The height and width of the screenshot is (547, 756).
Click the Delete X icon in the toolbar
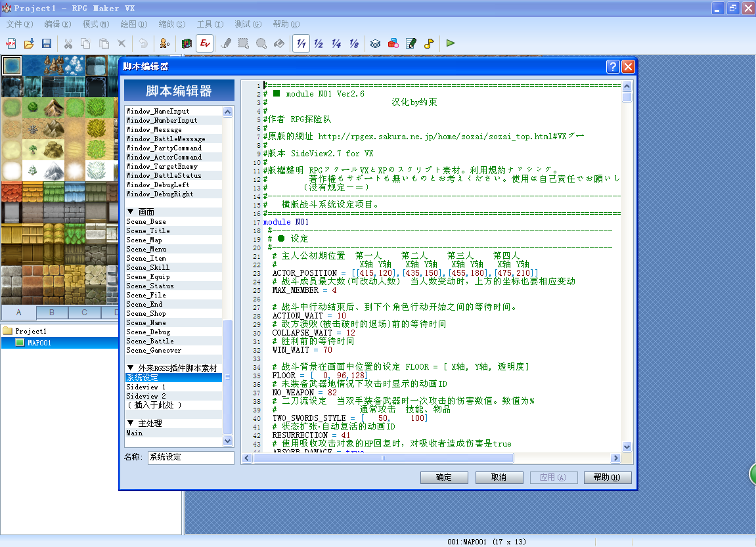[x=122, y=43]
